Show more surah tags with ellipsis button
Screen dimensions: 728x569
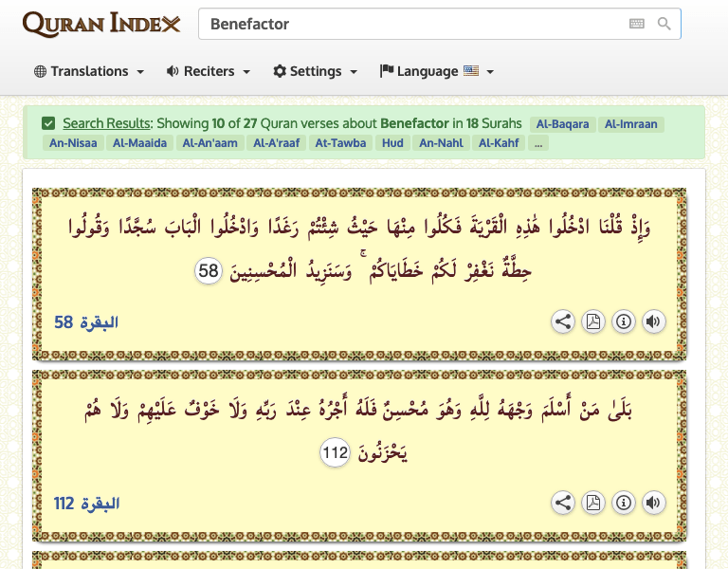(538, 143)
